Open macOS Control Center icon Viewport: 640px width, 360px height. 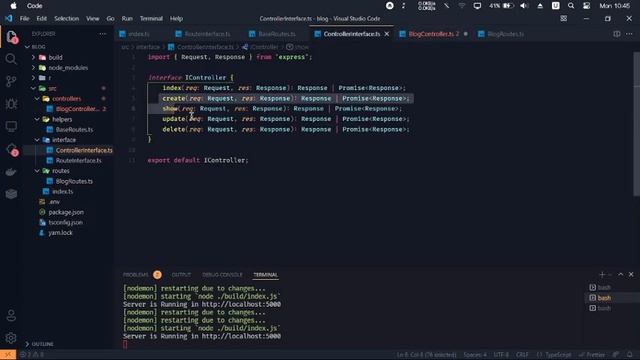click(587, 6)
